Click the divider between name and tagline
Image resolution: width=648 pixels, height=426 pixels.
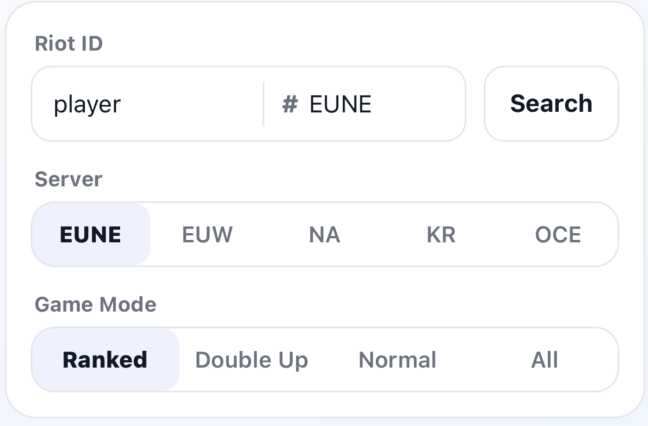(x=263, y=104)
